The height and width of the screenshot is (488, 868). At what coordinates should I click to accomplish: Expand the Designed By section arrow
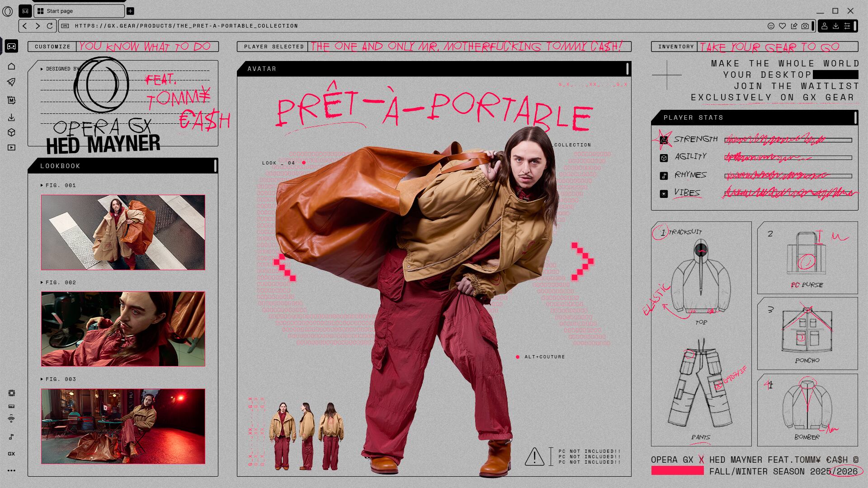point(42,69)
